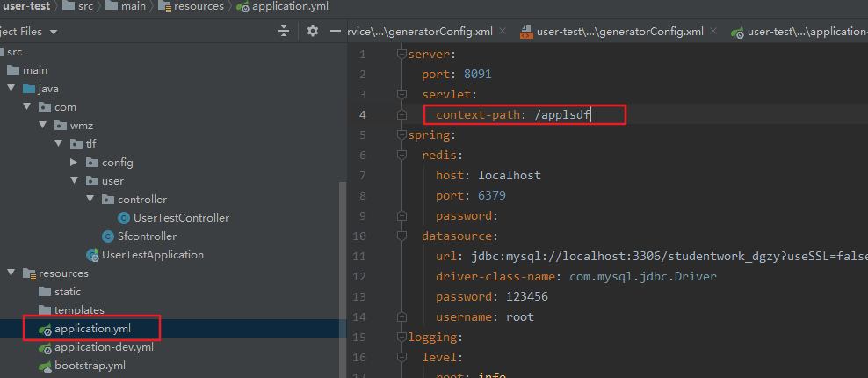Collapse the user package
The image size is (868, 378).
[x=74, y=181]
